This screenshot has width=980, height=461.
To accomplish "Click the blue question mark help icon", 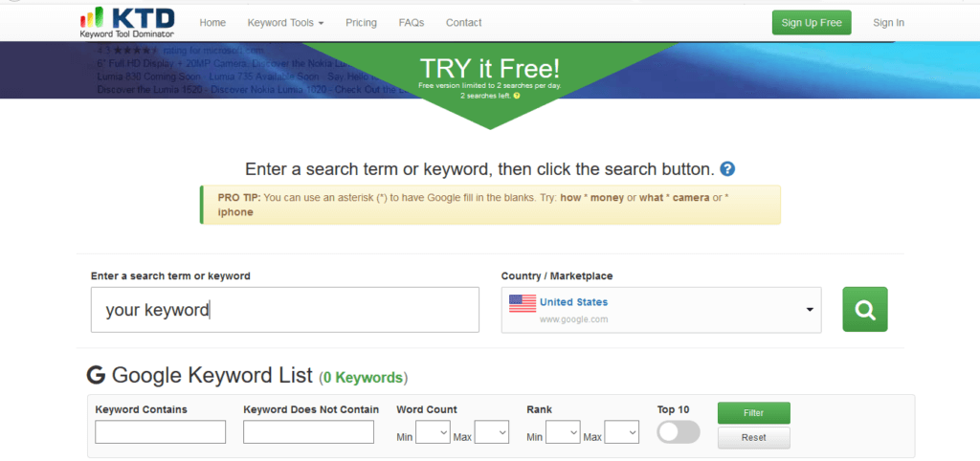I will (x=727, y=169).
